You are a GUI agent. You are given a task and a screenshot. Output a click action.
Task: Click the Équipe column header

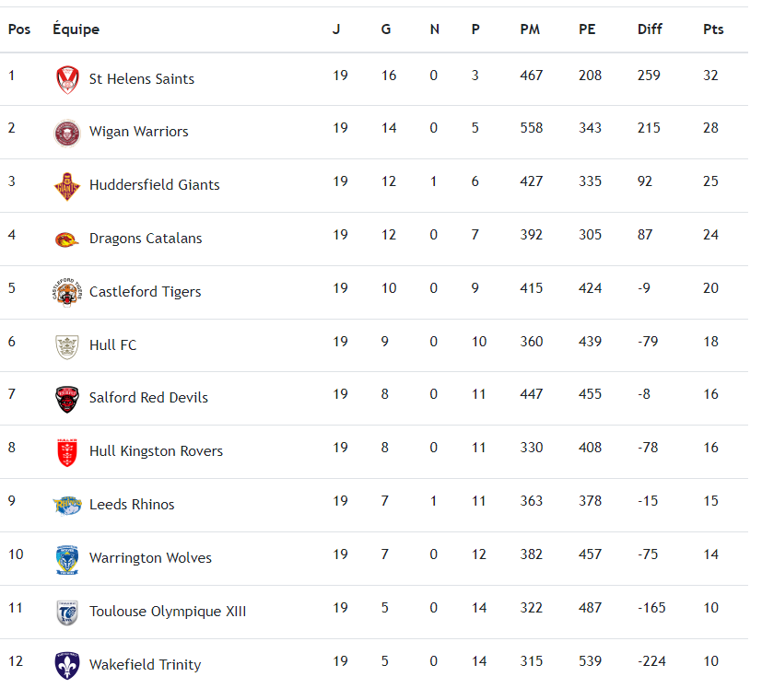click(x=76, y=29)
